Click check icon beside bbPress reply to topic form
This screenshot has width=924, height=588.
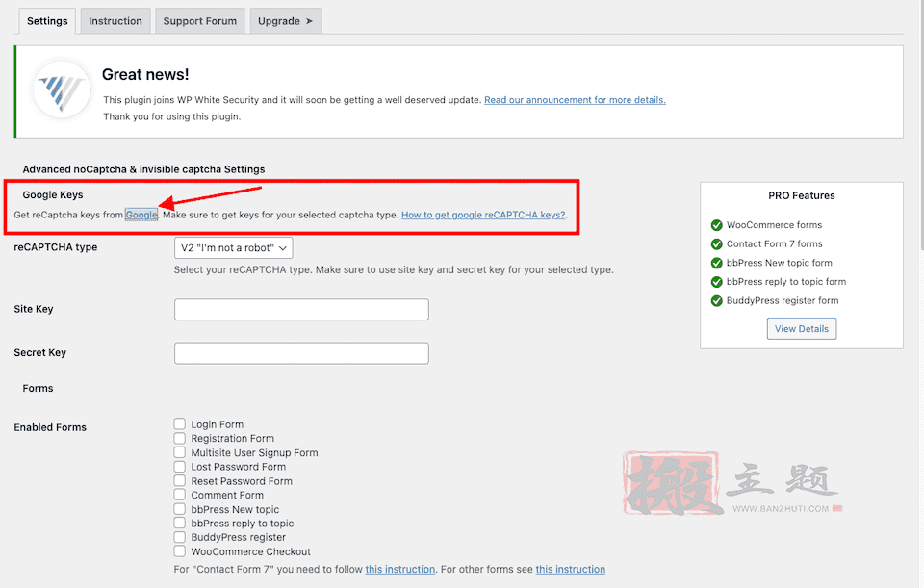(x=716, y=282)
